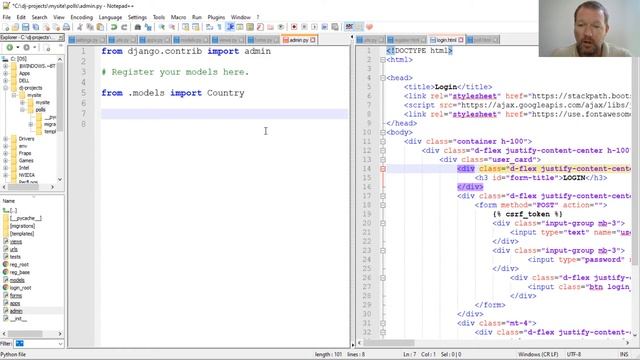Open Find with the binoculars icon
Viewport: 640px width, 360px height.
[138, 27]
